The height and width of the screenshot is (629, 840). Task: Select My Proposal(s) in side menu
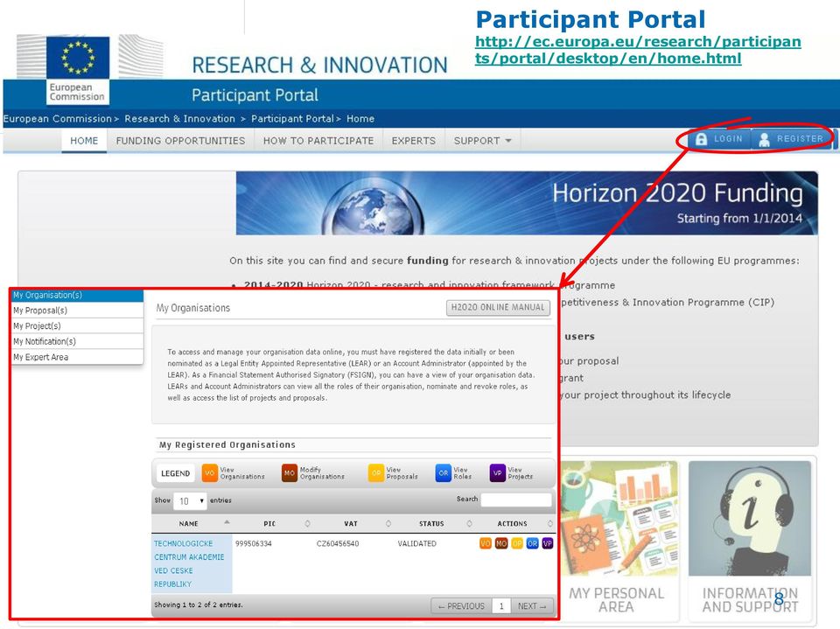pos(78,311)
